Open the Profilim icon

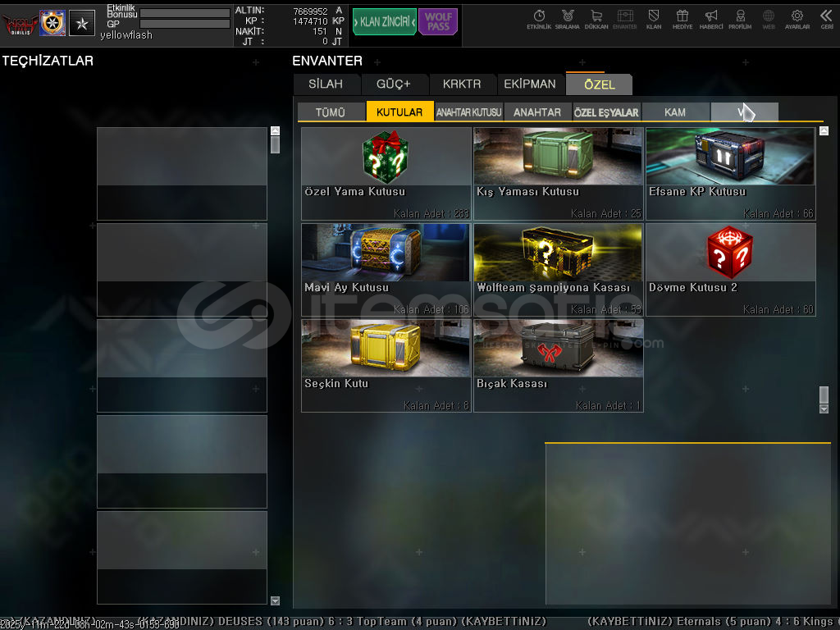[740, 19]
